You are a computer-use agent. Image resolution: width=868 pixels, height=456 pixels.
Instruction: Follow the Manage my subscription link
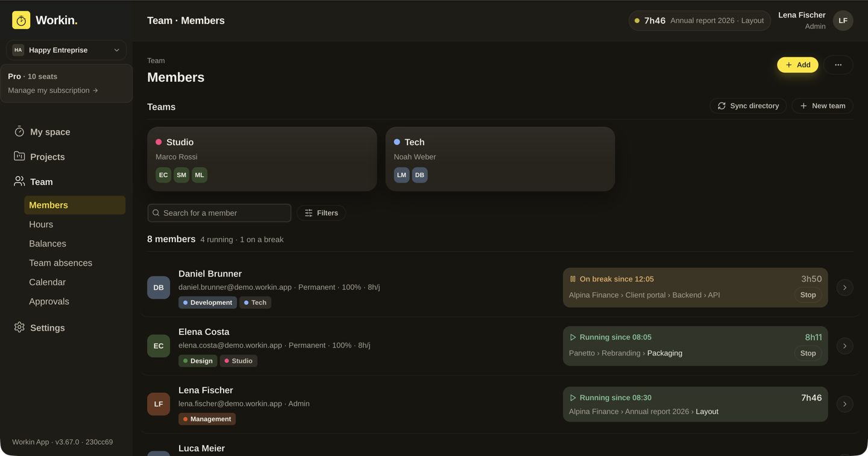point(53,90)
